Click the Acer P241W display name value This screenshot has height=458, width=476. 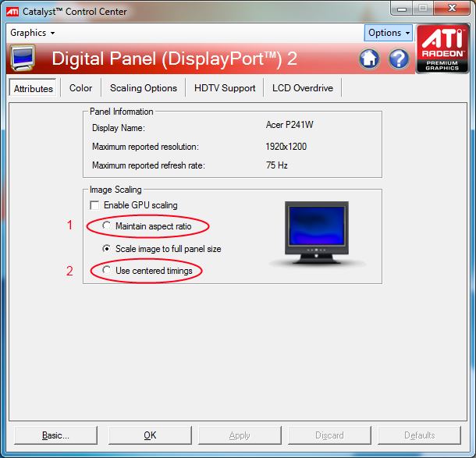click(x=290, y=125)
